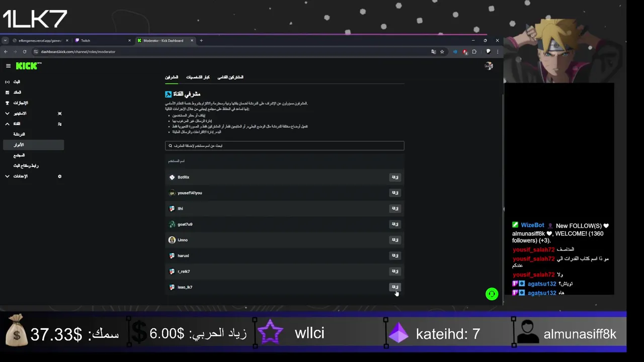Click the translate page icon in address bar
The image size is (644, 362).
point(433,52)
